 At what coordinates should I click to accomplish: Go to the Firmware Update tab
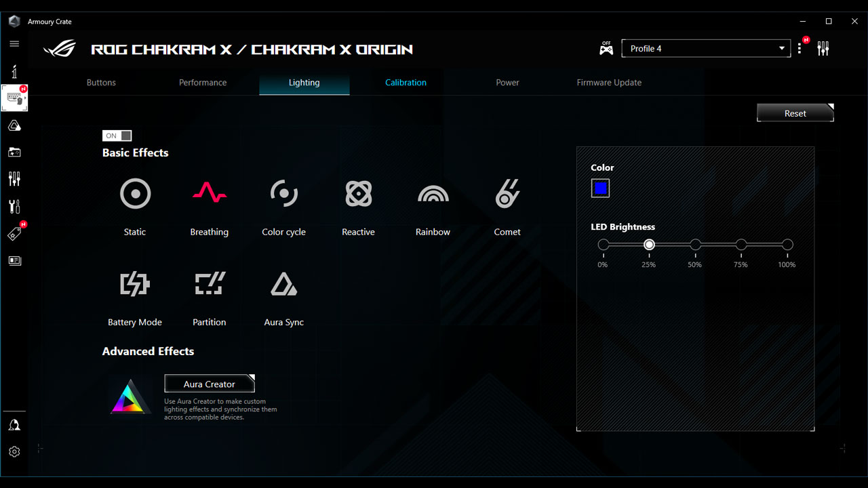(609, 83)
